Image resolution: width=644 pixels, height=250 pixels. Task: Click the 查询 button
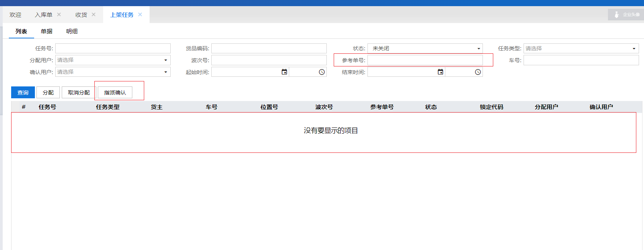pyautogui.click(x=23, y=93)
